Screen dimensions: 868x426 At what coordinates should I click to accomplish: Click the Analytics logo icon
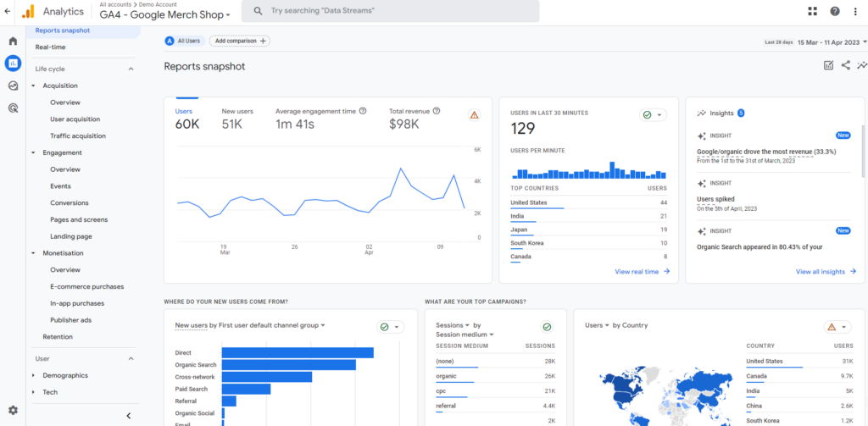coord(28,11)
